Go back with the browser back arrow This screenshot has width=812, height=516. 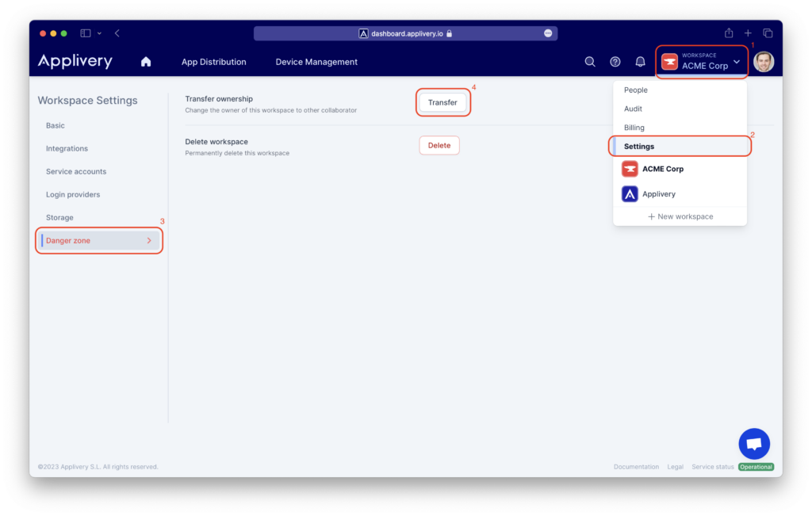coord(117,33)
